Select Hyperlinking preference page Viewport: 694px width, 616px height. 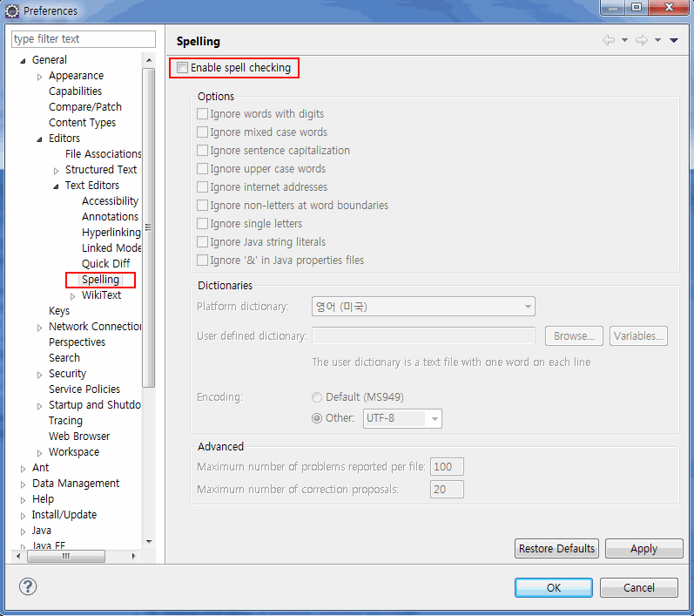tap(111, 232)
